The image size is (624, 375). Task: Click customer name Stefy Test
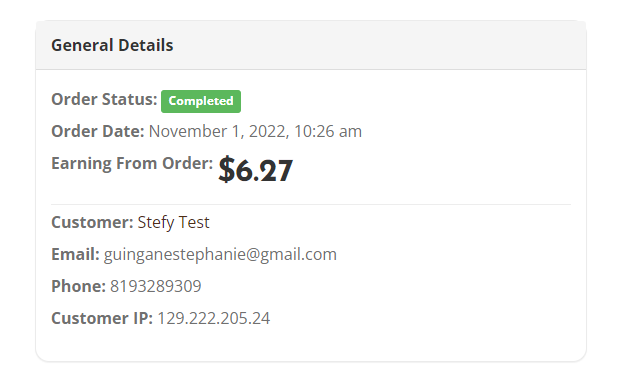coord(174,223)
